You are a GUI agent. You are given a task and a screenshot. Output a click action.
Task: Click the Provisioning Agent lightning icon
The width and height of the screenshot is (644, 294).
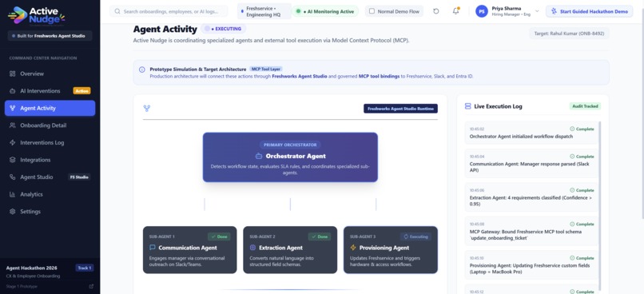(353, 248)
